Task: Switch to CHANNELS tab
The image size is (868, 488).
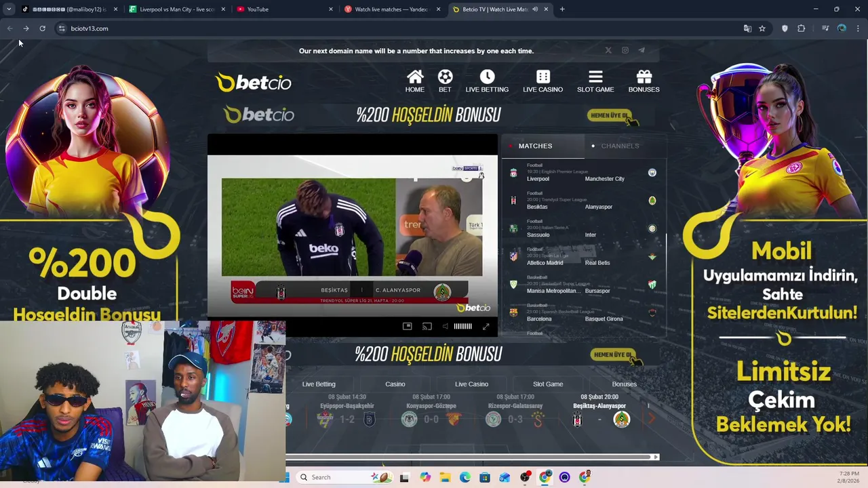Action: click(x=620, y=146)
